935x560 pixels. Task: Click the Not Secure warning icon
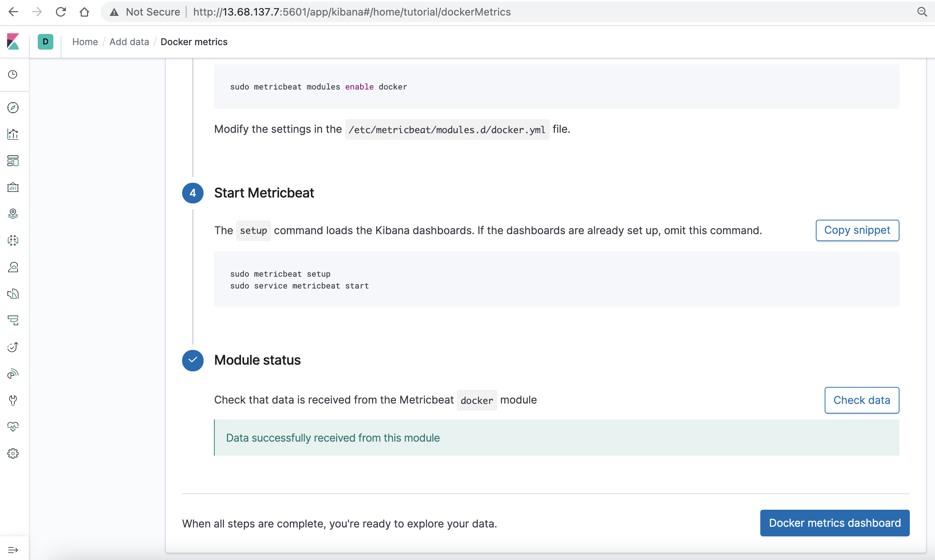(114, 12)
